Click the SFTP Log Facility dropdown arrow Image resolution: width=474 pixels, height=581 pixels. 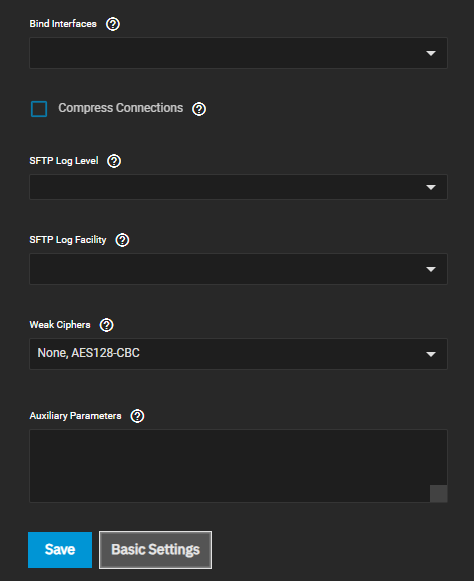pyautogui.click(x=431, y=269)
